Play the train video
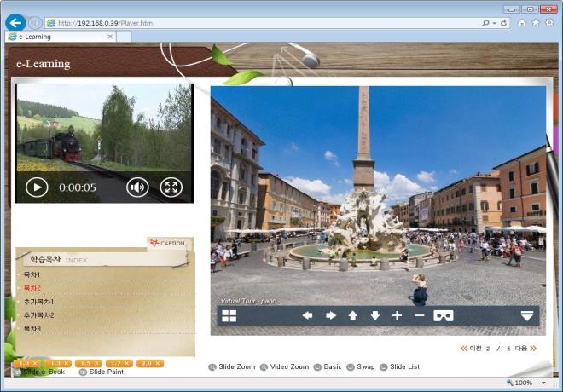Screen dimensions: 563x392 37,187
